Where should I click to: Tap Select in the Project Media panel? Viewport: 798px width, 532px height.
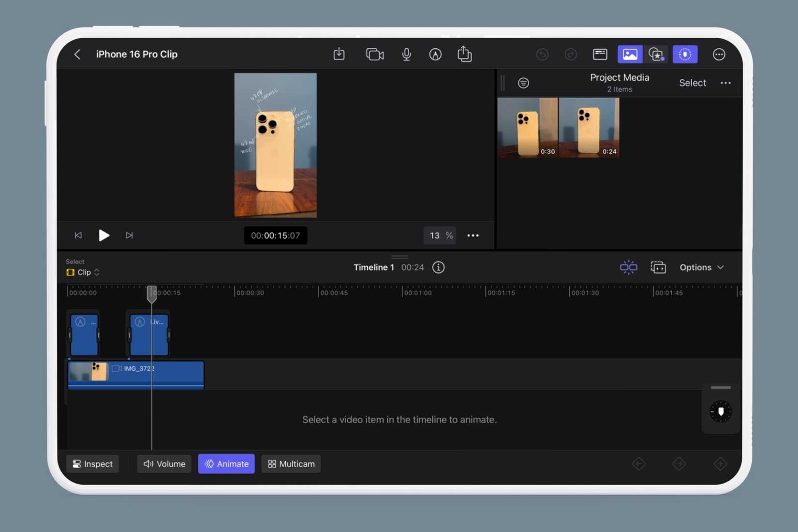tap(692, 83)
